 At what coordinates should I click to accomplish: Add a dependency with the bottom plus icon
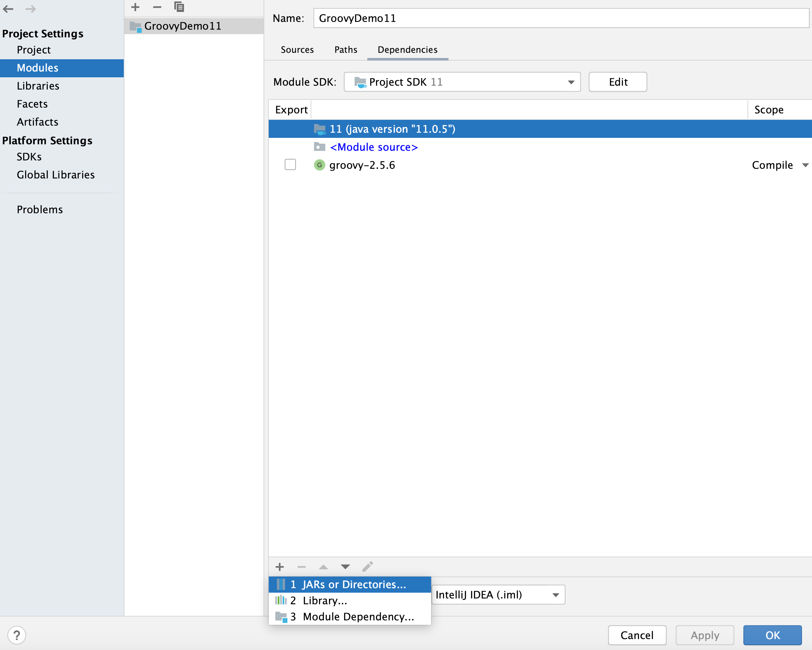tap(280, 567)
